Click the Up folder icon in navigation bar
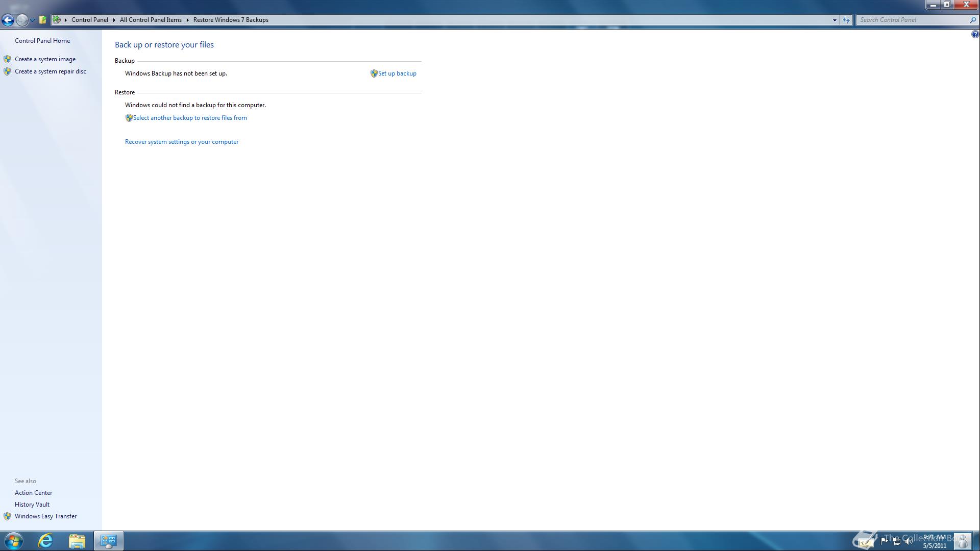This screenshot has height=551, width=980. [x=43, y=20]
